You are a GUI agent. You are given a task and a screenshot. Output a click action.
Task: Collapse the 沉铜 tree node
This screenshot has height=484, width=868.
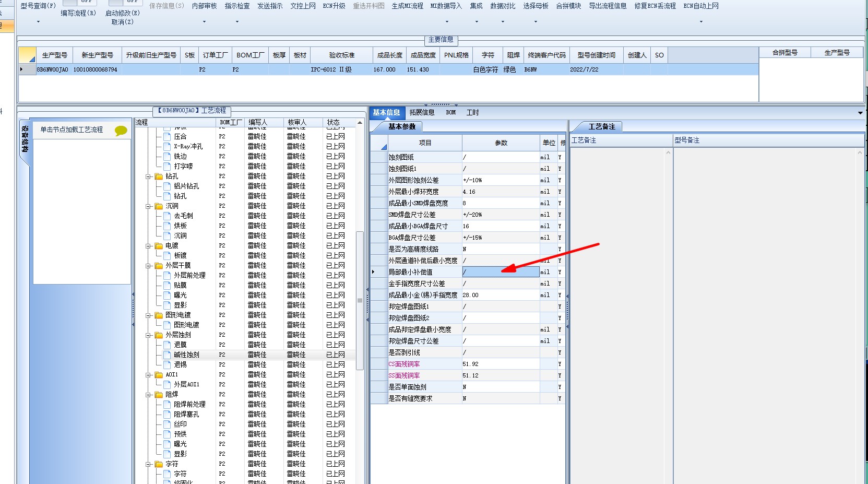pos(149,206)
